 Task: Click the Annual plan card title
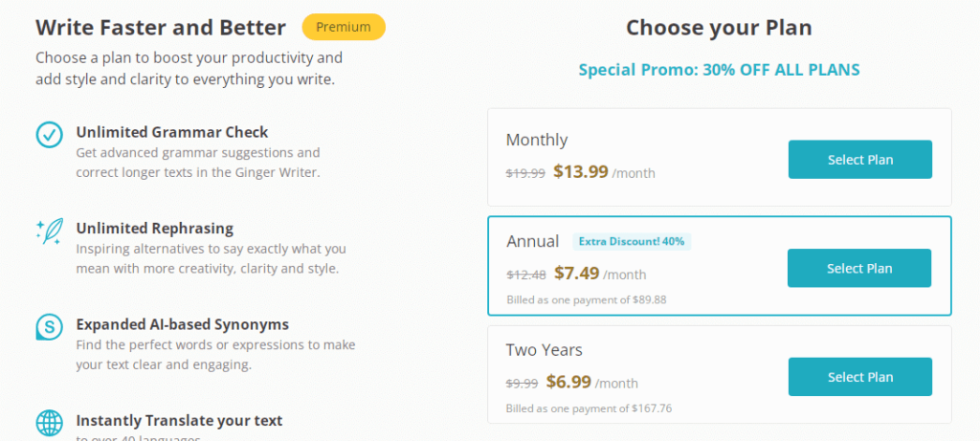tap(532, 242)
